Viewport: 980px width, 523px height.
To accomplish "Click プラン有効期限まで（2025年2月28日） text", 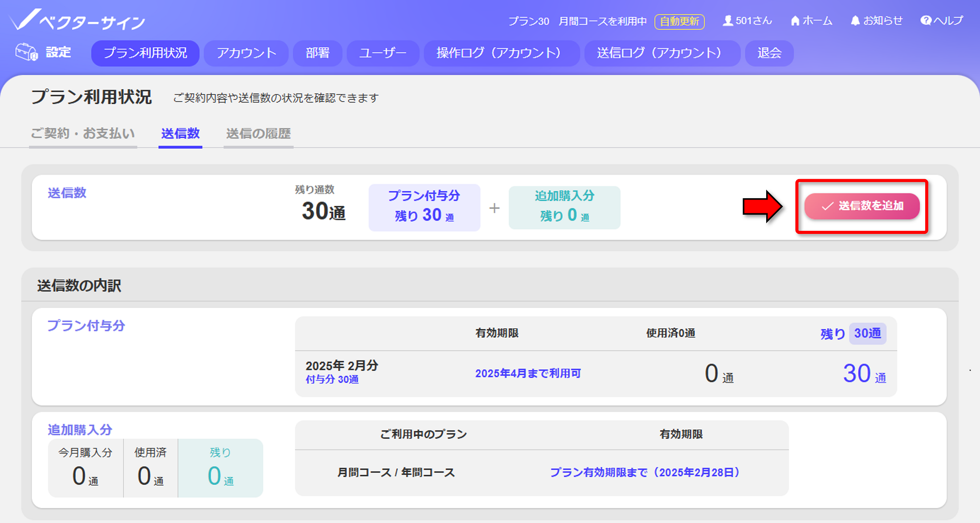I will [645, 472].
